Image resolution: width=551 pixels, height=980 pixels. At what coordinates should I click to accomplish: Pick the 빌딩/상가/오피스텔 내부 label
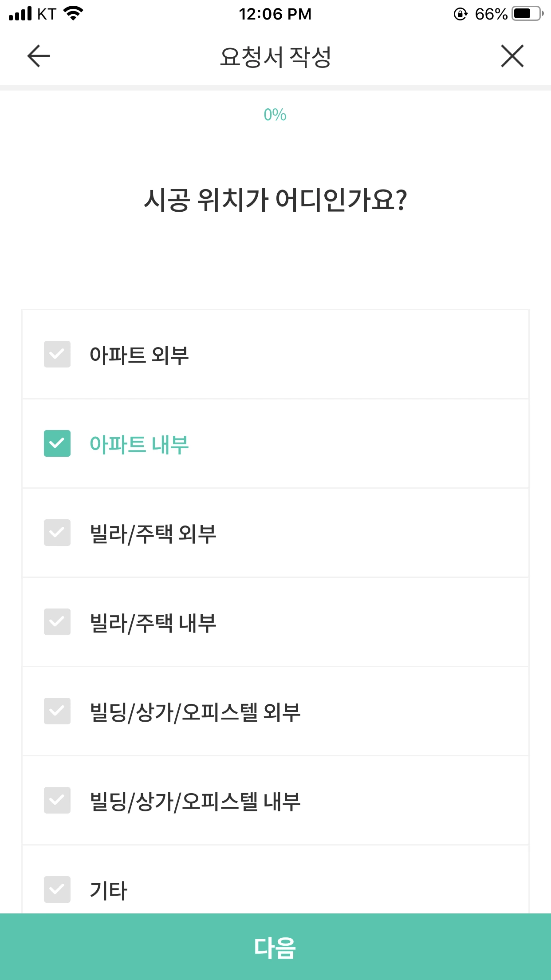(x=195, y=802)
